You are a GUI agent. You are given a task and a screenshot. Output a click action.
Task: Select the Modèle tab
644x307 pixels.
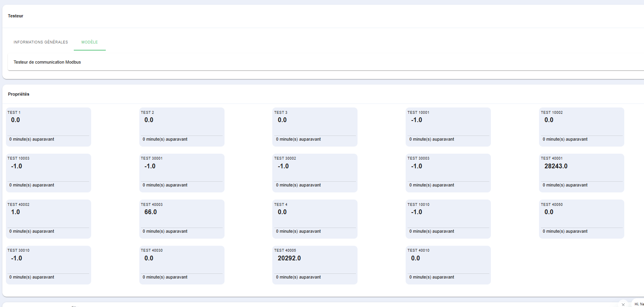click(90, 42)
